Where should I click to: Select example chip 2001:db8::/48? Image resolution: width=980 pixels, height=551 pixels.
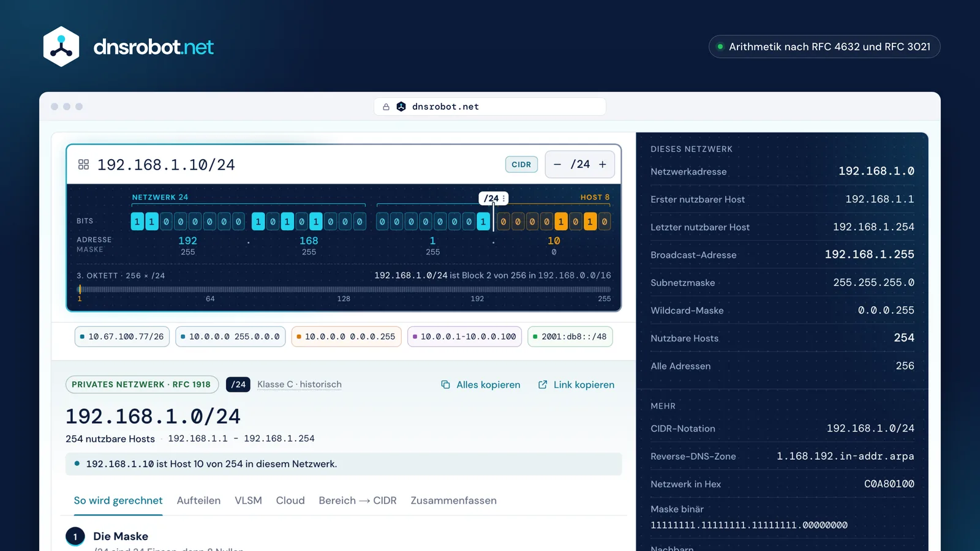click(x=570, y=337)
